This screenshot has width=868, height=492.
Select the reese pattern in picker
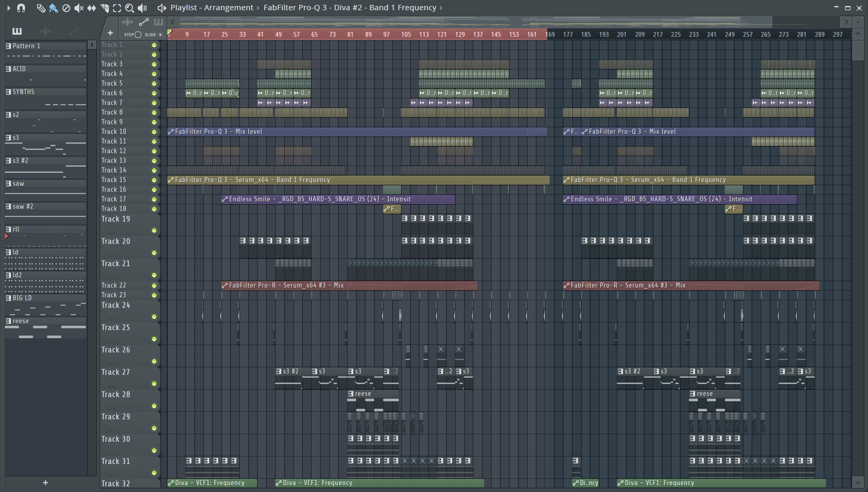46,328
